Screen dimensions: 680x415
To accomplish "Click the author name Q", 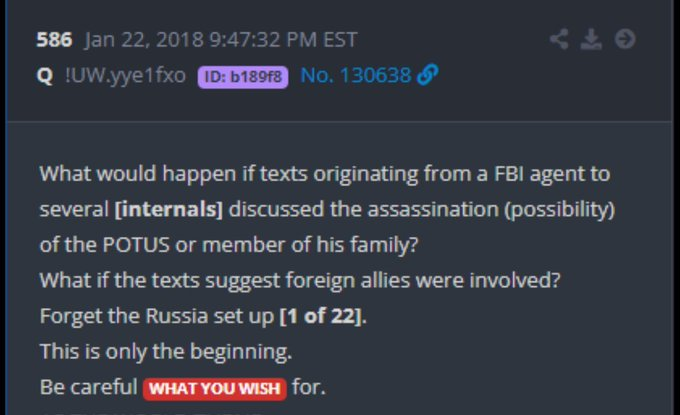I will pos(45,76).
